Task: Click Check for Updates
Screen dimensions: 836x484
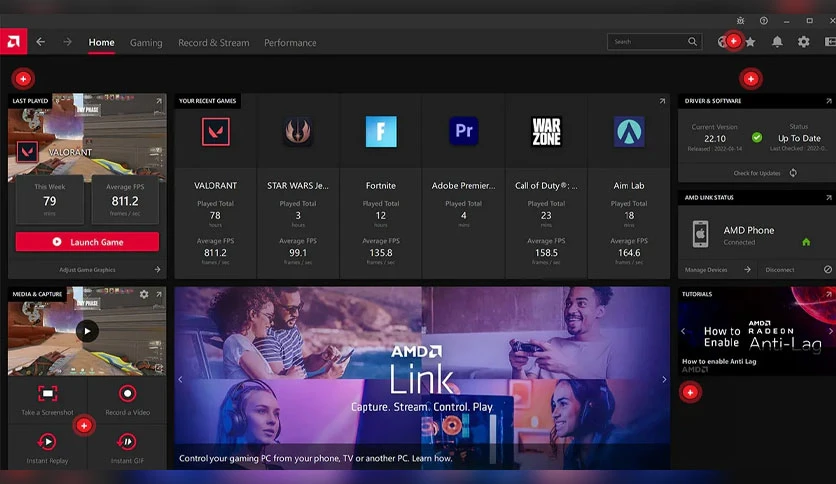Action: (757, 173)
